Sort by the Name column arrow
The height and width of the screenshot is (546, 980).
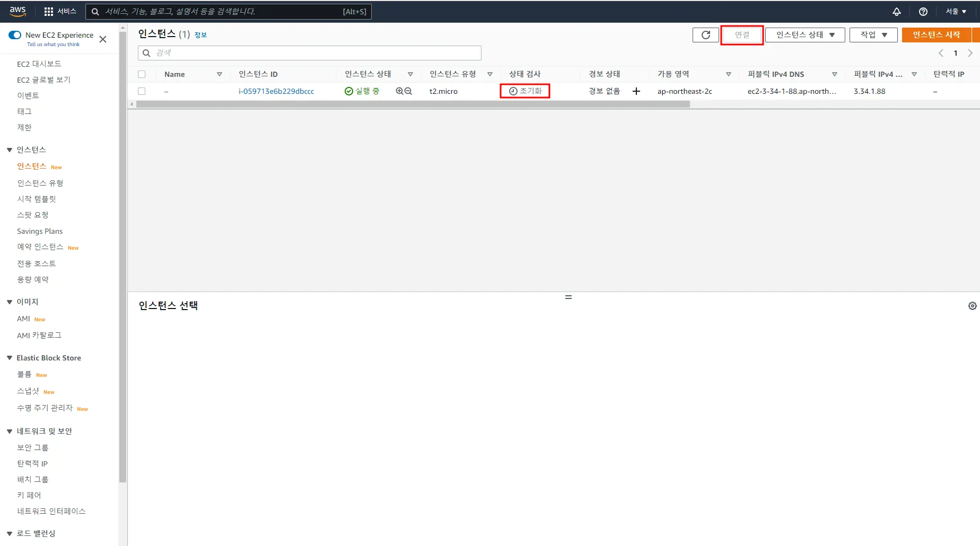[220, 74]
